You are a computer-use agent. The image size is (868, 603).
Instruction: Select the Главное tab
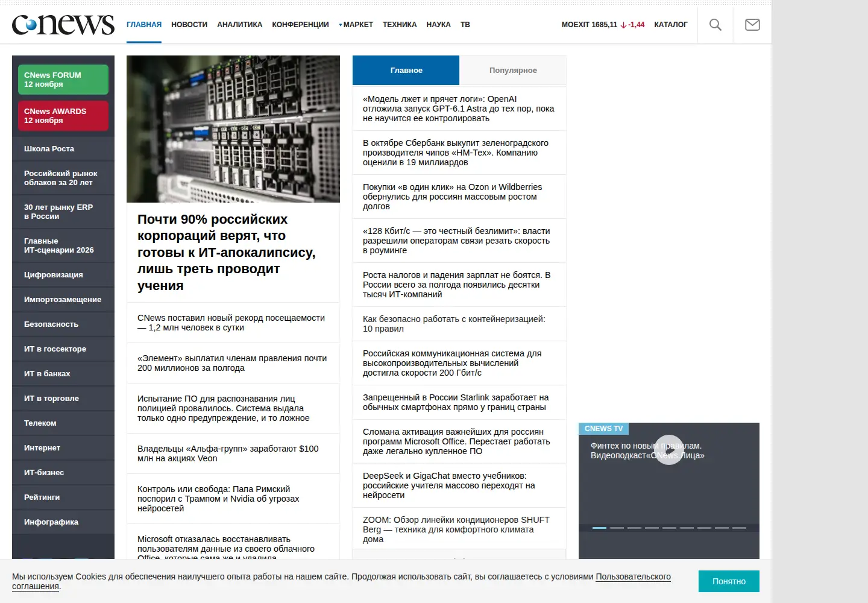tap(406, 71)
